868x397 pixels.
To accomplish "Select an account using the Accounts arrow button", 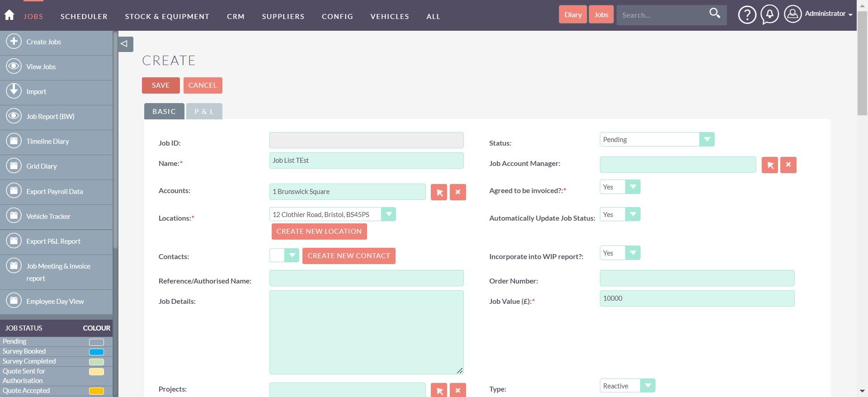I will click(x=439, y=192).
